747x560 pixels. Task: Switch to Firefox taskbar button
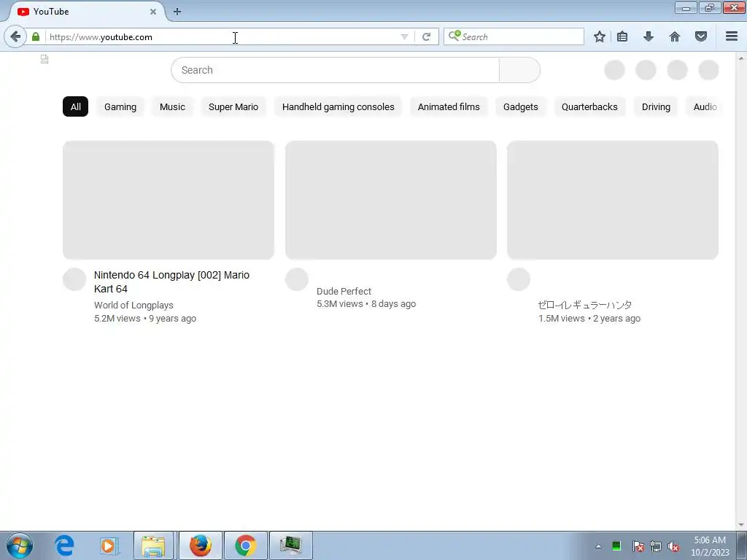coord(201,545)
